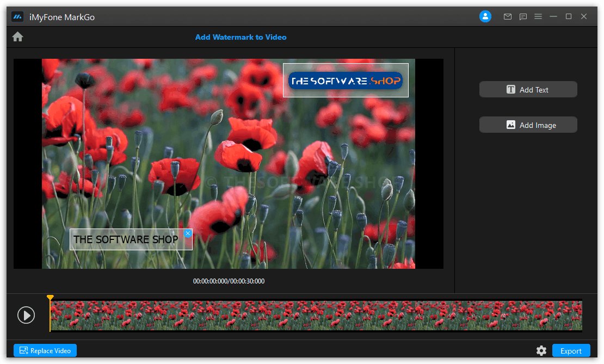The width and height of the screenshot is (604, 364).
Task: Open the mail envelope icon
Action: (508, 16)
